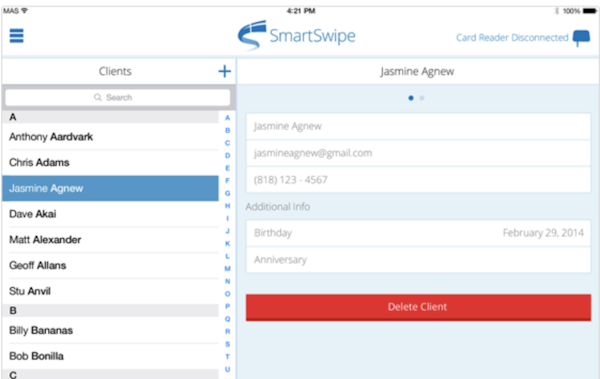This screenshot has height=379, width=600.
Task: Select client Matt Alexander
Action: pyautogui.click(x=110, y=240)
